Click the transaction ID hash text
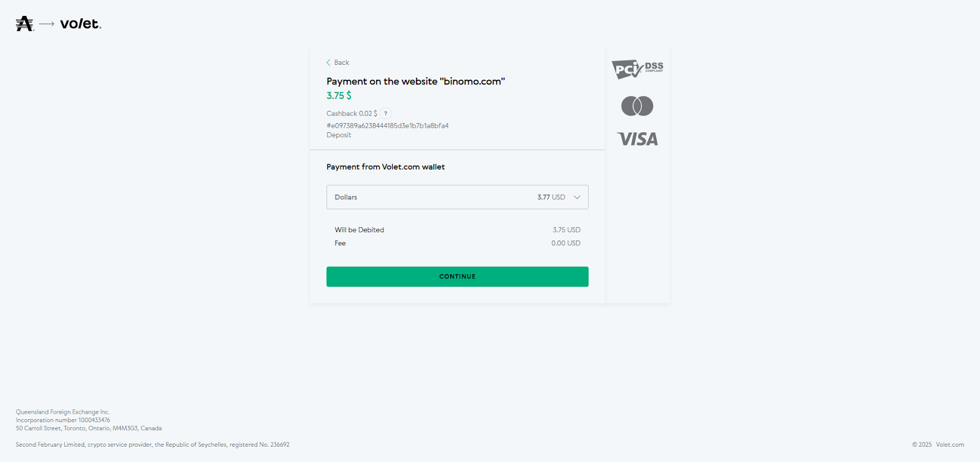This screenshot has height=462, width=980. pos(387,125)
